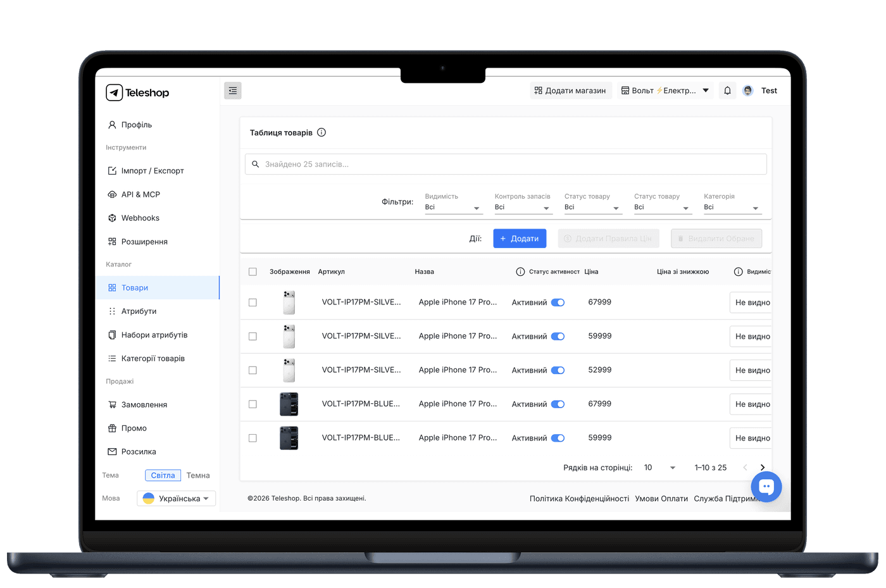
Task: Click the 1–10 з 25 pagination text
Action: click(x=711, y=468)
